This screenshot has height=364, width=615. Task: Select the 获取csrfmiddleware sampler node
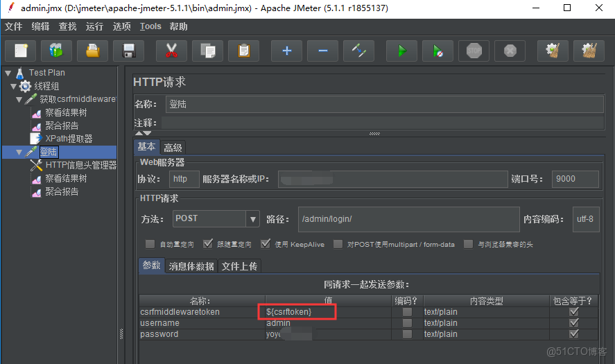pos(78,99)
